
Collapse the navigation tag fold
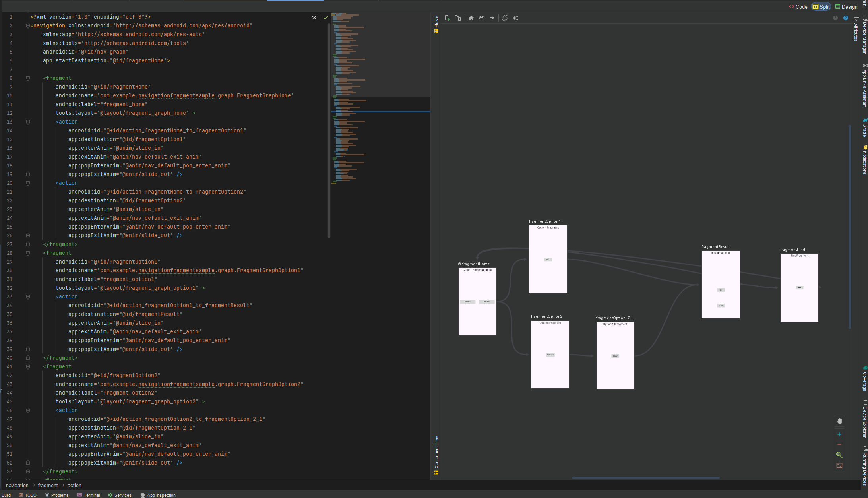click(28, 26)
